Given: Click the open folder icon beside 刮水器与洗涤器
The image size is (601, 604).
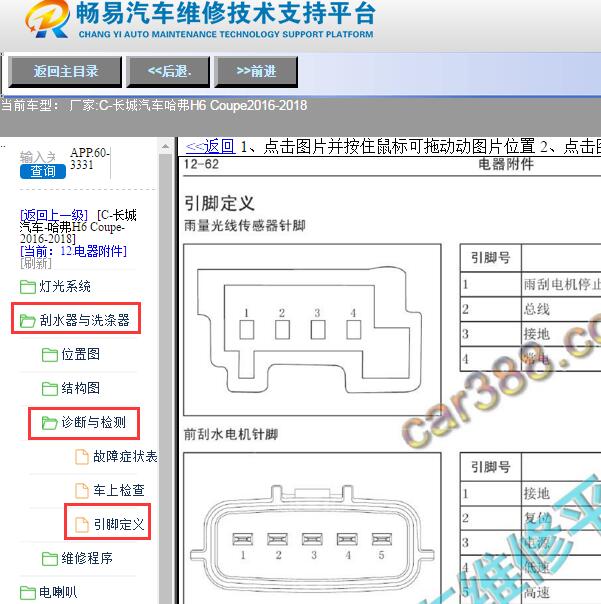Looking at the screenshot, I should 28,320.
